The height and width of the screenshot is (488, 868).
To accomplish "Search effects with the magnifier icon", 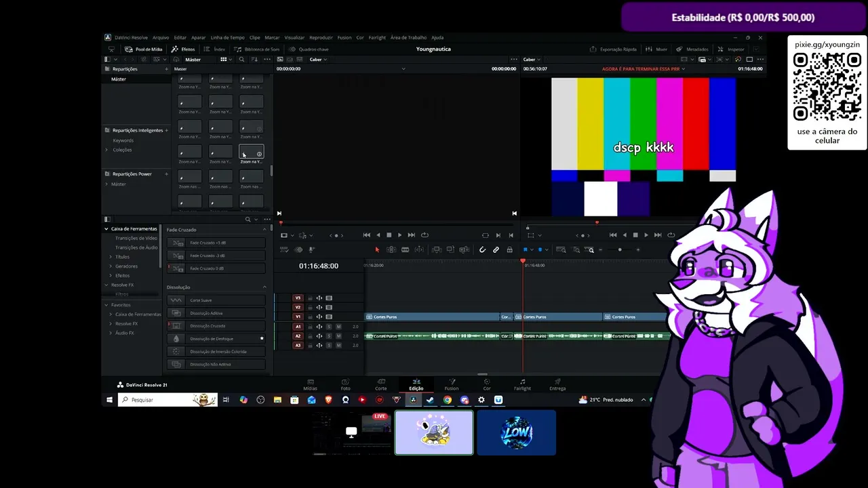I will point(248,220).
